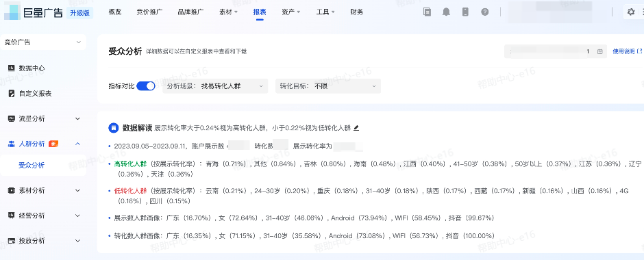Open the 财务 tab
The image size is (644, 260).
[x=357, y=12]
